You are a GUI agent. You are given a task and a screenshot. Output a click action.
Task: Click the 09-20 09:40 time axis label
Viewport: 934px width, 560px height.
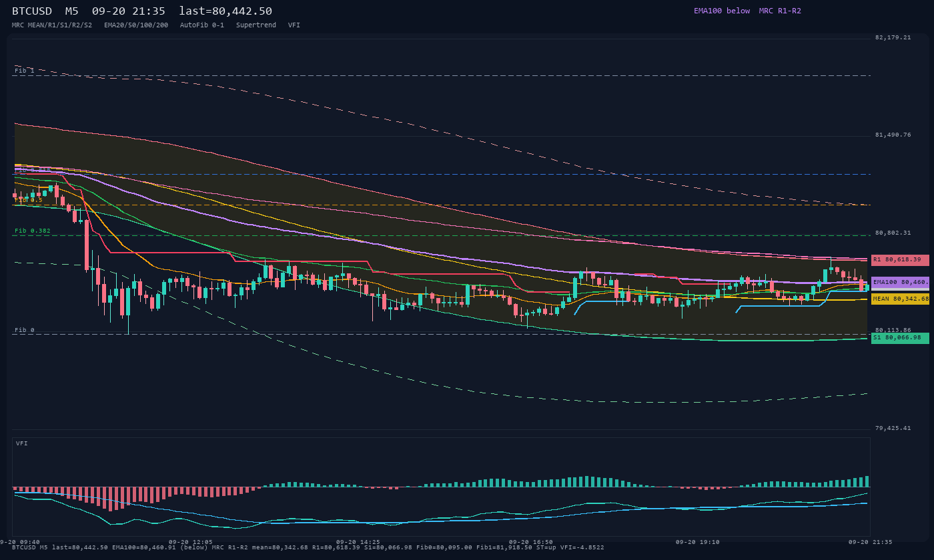tap(20, 542)
